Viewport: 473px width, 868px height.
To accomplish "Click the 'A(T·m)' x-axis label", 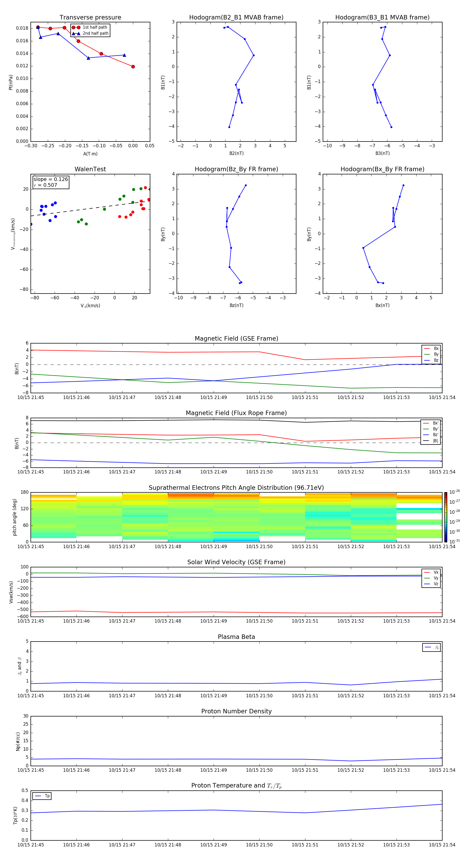I will [90, 154].
